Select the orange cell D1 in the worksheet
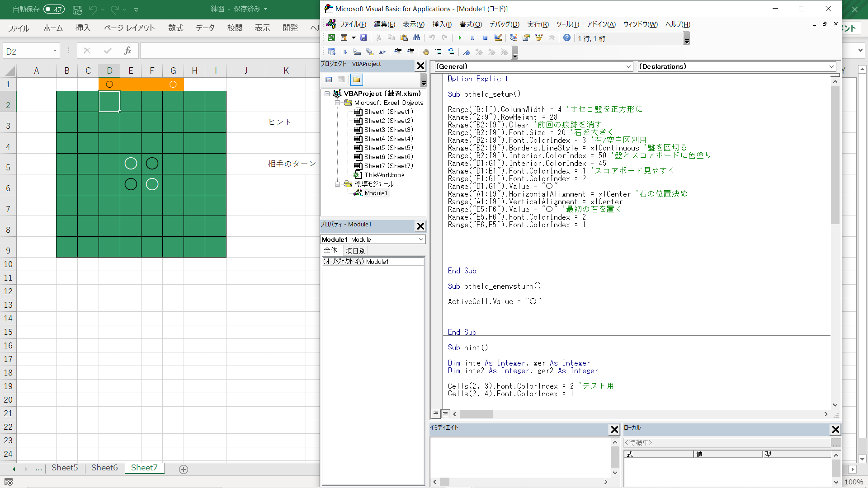 109,84
